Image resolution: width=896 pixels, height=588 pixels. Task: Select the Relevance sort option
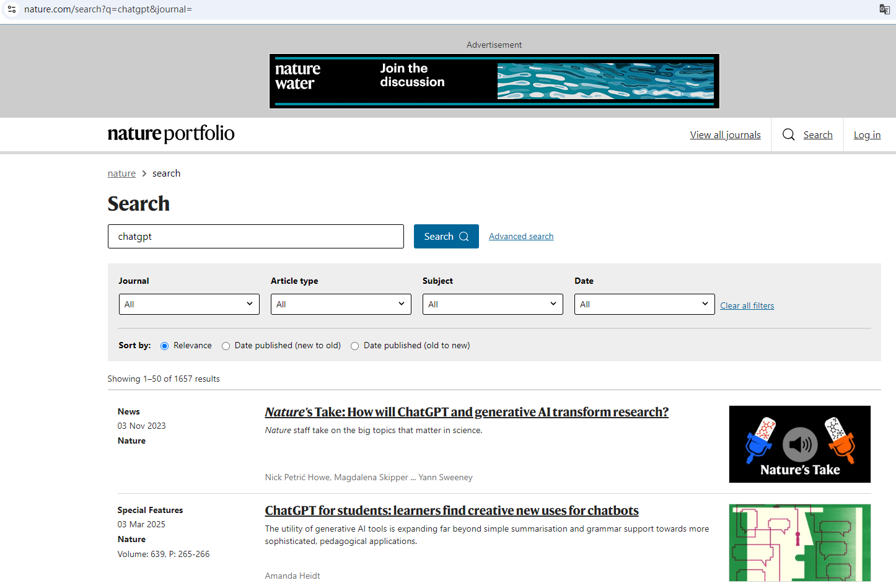point(164,346)
